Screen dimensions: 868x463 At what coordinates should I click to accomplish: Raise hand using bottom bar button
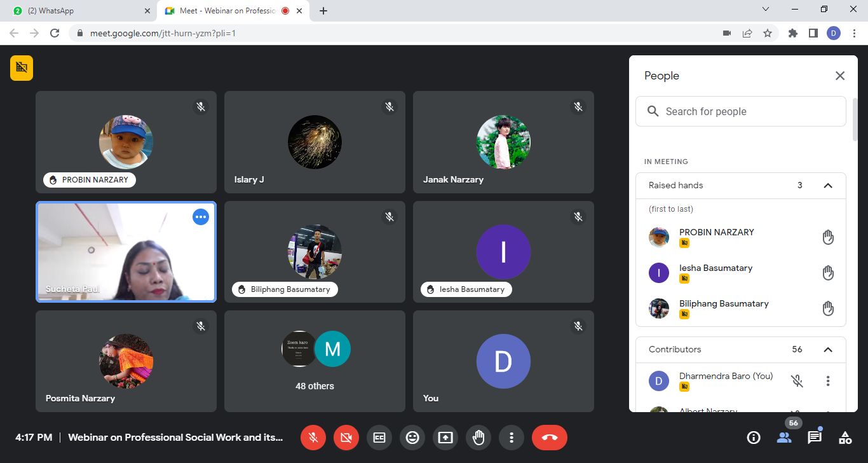coord(478,438)
